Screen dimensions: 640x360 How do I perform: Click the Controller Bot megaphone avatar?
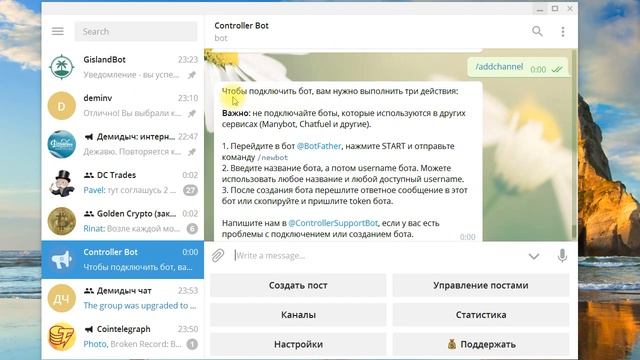(x=62, y=260)
